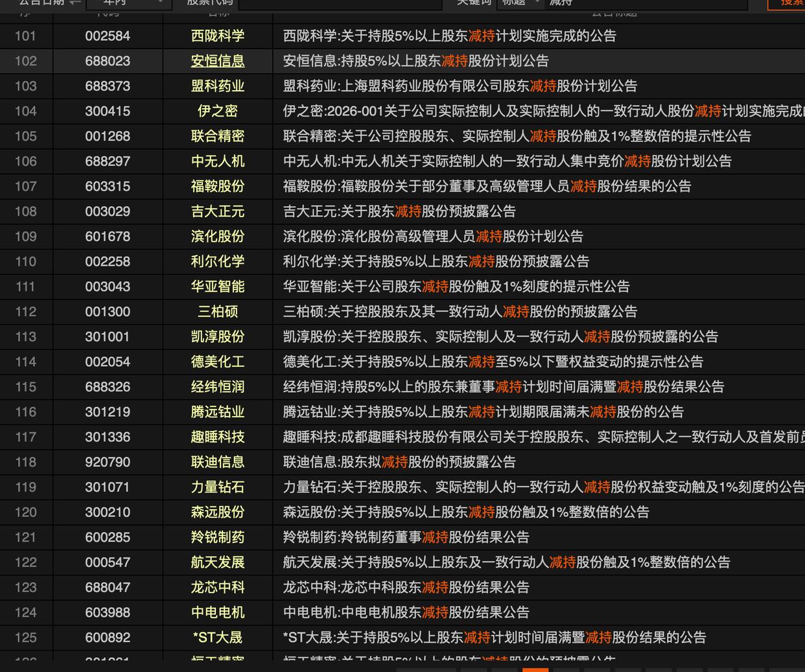Viewport: 805px width, 672px height.
Task: Open 伊之密 2026-001 announcement title
Action: tap(543, 111)
